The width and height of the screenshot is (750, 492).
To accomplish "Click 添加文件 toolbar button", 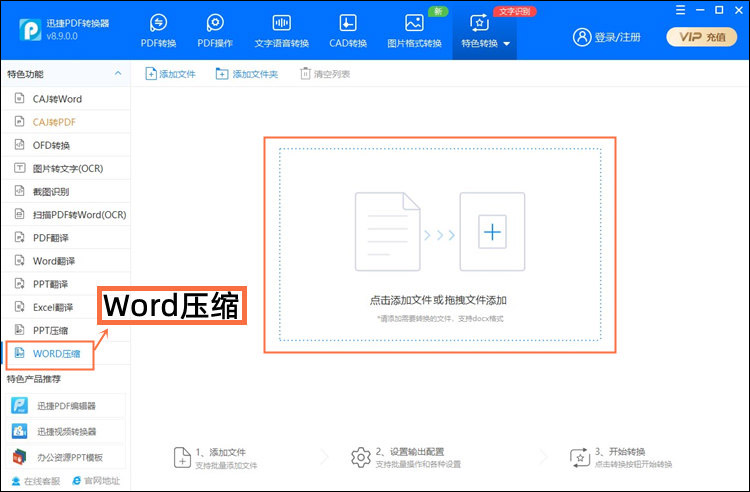I will 170,74.
